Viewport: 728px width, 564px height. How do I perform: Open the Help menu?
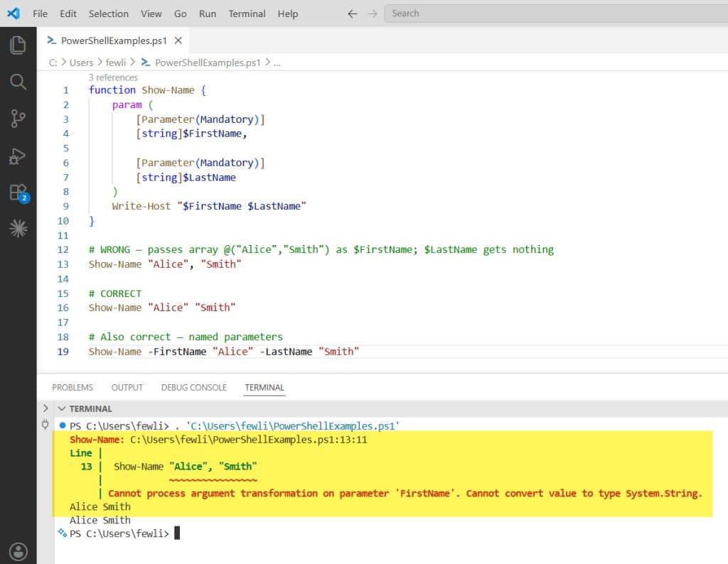tap(287, 14)
